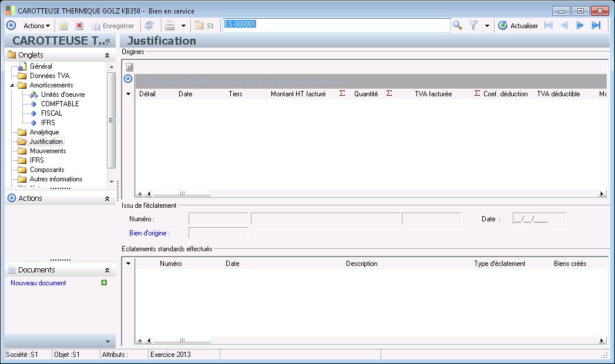Select the IFRS item under Amortissements
The width and height of the screenshot is (615, 364).
coord(48,123)
